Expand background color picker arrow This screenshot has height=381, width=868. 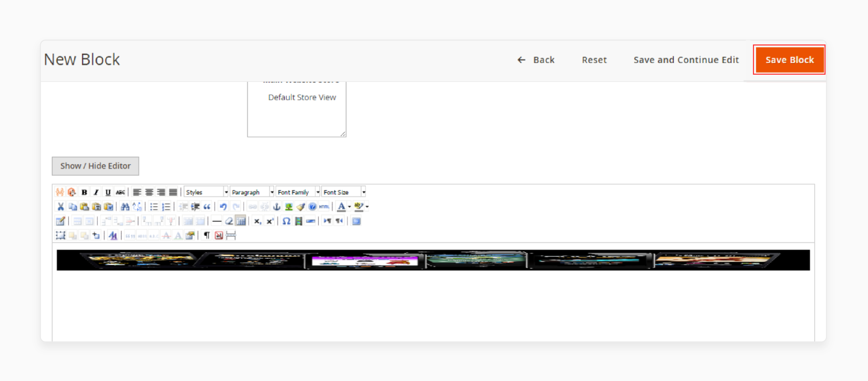pyautogui.click(x=367, y=206)
